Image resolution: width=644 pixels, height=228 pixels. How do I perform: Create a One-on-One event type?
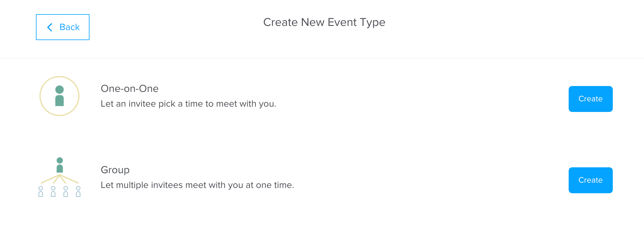click(x=590, y=99)
